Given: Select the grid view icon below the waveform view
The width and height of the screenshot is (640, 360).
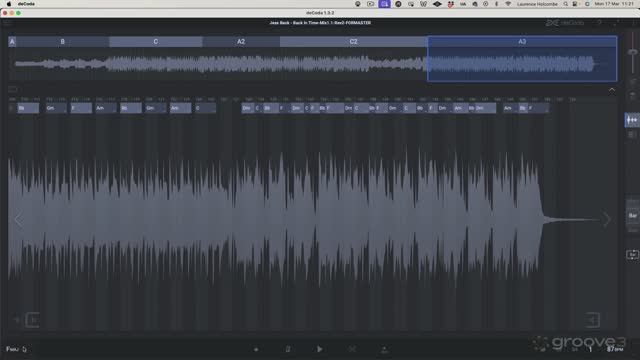Looking at the screenshot, I should coord(632,135).
